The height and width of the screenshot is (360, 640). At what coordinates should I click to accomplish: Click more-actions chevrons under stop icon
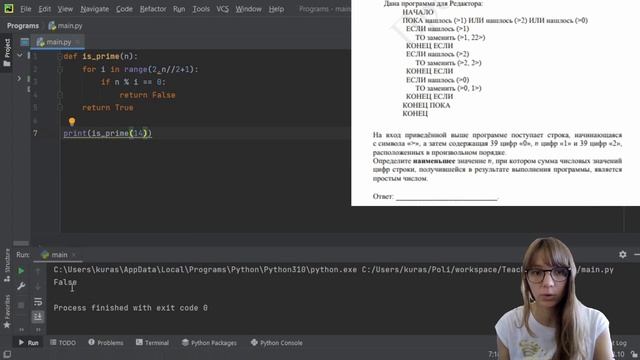click(21, 329)
